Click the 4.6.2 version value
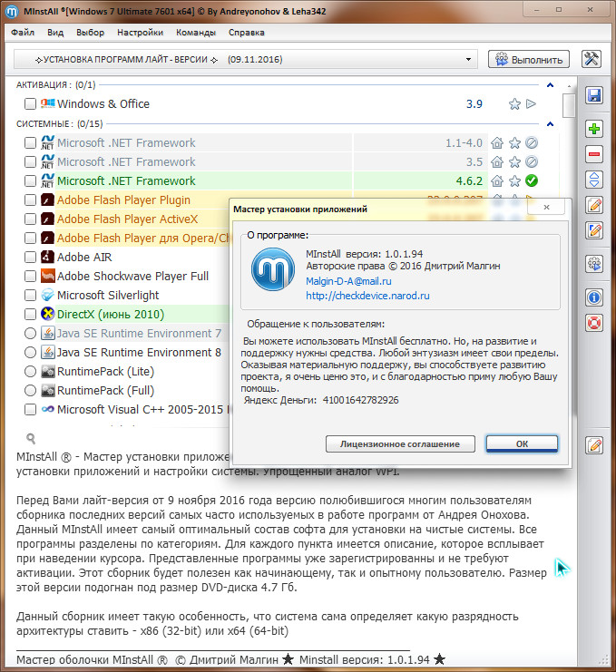This screenshot has width=616, height=672. pyautogui.click(x=469, y=180)
